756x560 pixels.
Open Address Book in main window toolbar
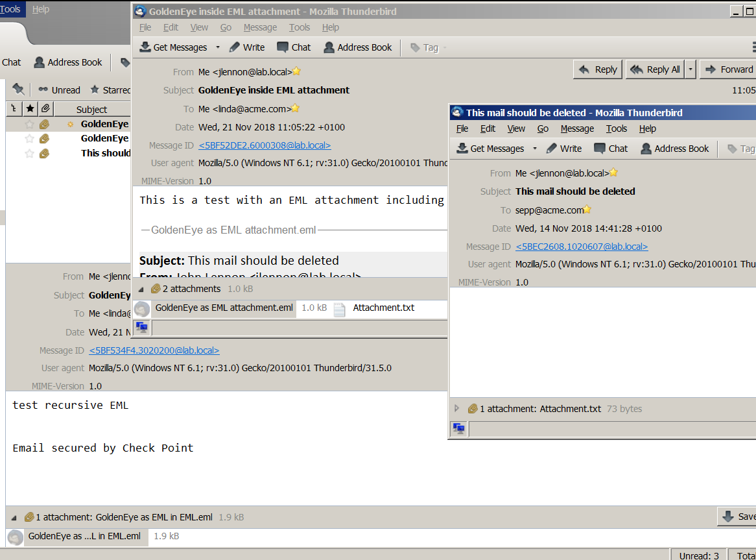pos(68,62)
